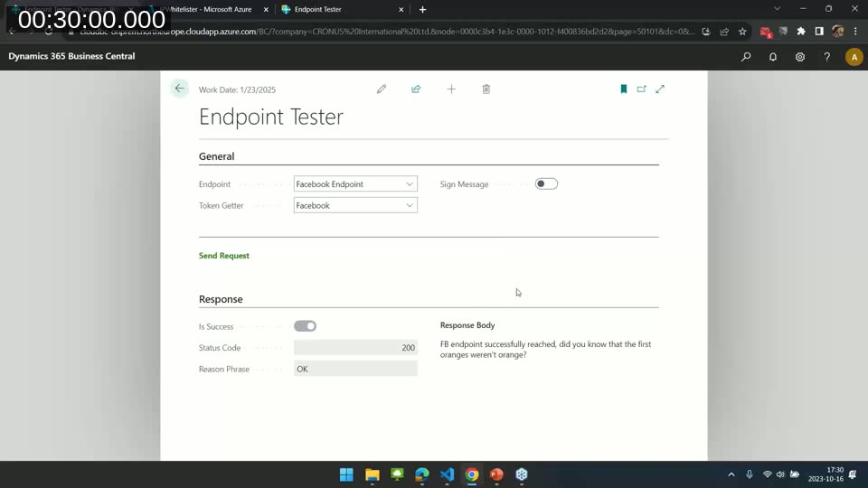Collapse the General section header
Image resolution: width=868 pixels, height=488 pixels.
[216, 156]
